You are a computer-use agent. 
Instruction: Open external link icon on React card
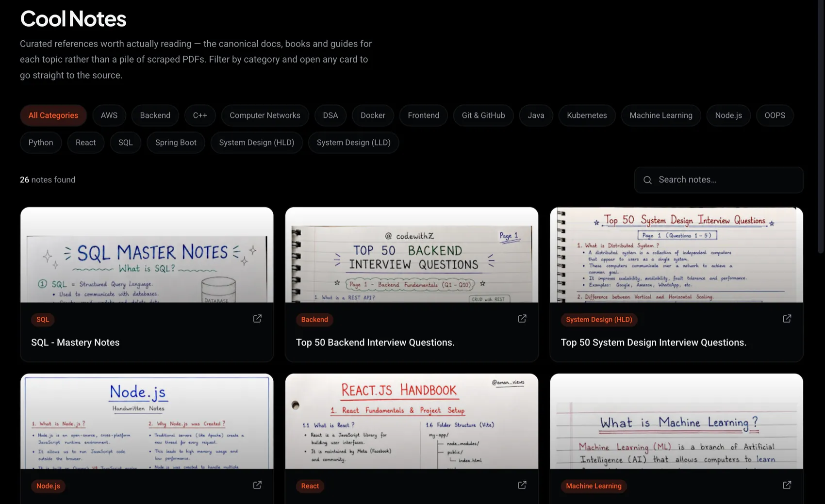coord(522,485)
